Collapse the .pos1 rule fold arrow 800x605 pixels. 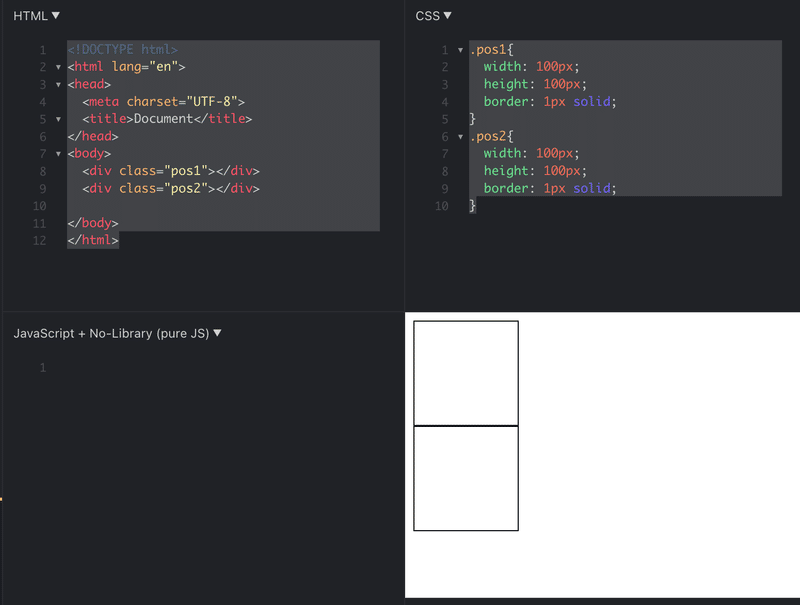[x=460, y=49]
